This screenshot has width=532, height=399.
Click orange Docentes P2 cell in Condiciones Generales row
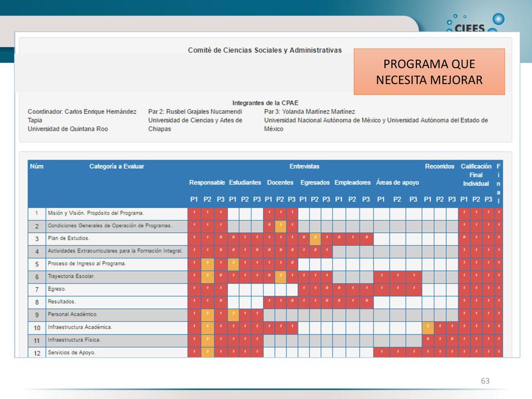(280, 227)
